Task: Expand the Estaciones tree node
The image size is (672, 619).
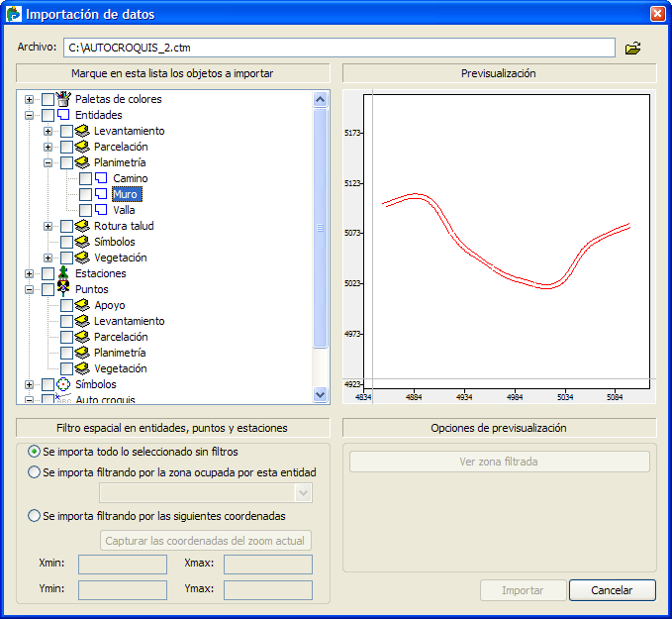Action: click(30, 273)
